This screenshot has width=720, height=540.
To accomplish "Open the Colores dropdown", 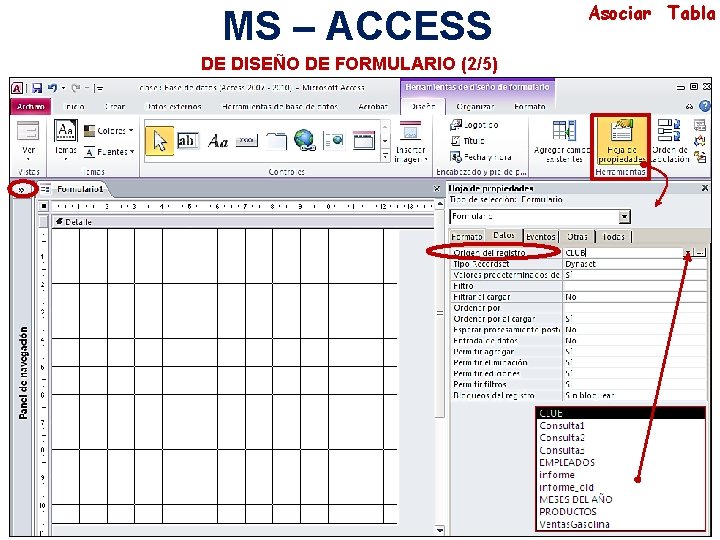I will 109,131.
